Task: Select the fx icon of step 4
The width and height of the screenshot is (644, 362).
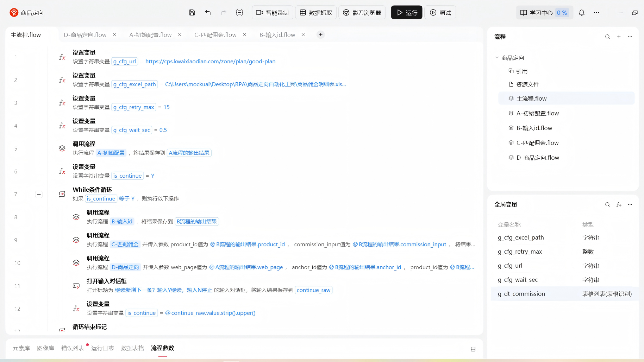Action: (x=62, y=126)
